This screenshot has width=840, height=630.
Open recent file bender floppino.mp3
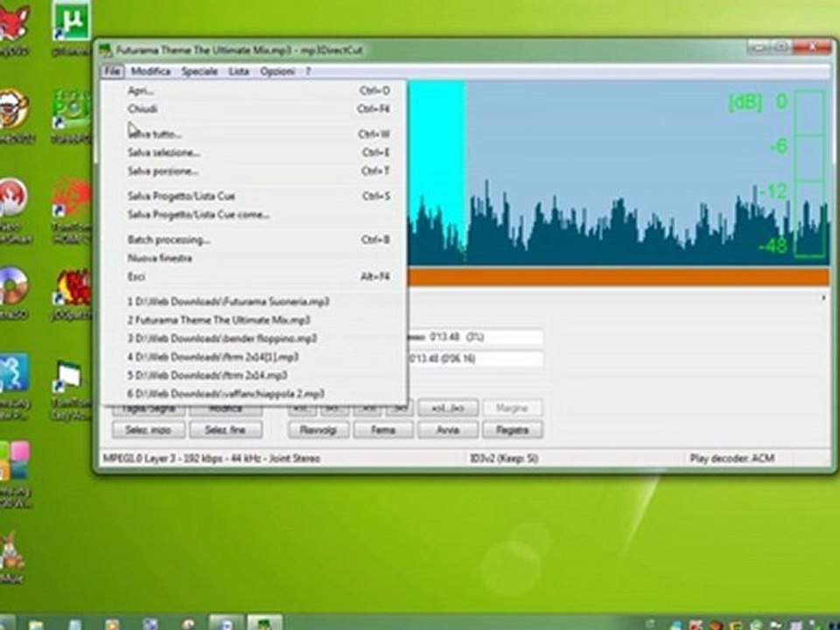coord(254,338)
